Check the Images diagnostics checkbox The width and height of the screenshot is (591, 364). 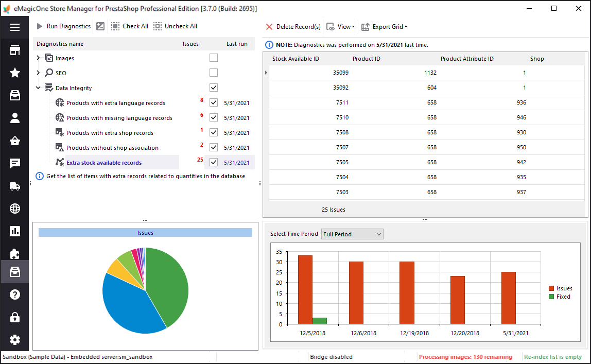click(x=214, y=58)
